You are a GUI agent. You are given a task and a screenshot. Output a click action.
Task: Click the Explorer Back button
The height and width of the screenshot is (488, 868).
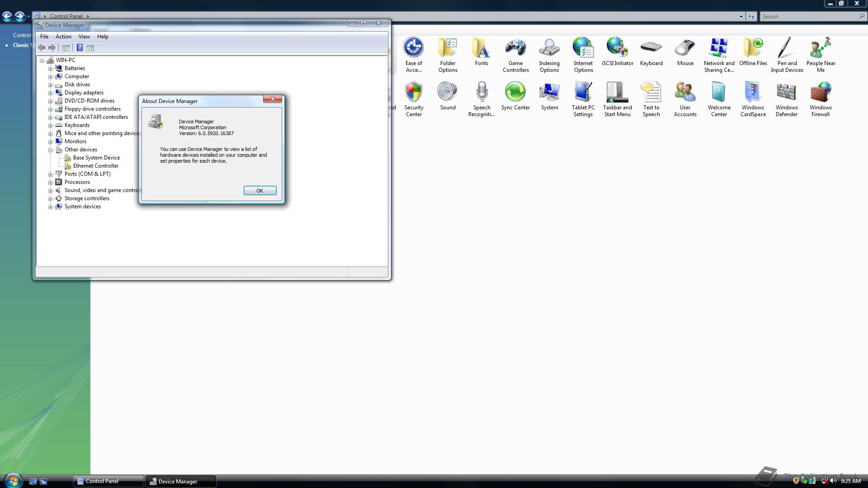(7, 17)
